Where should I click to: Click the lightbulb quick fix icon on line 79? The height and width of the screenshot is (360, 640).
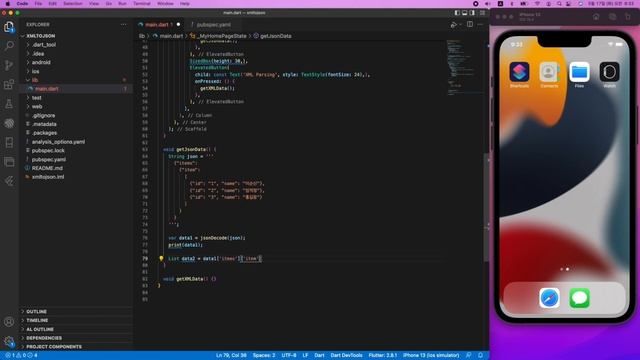161,258
